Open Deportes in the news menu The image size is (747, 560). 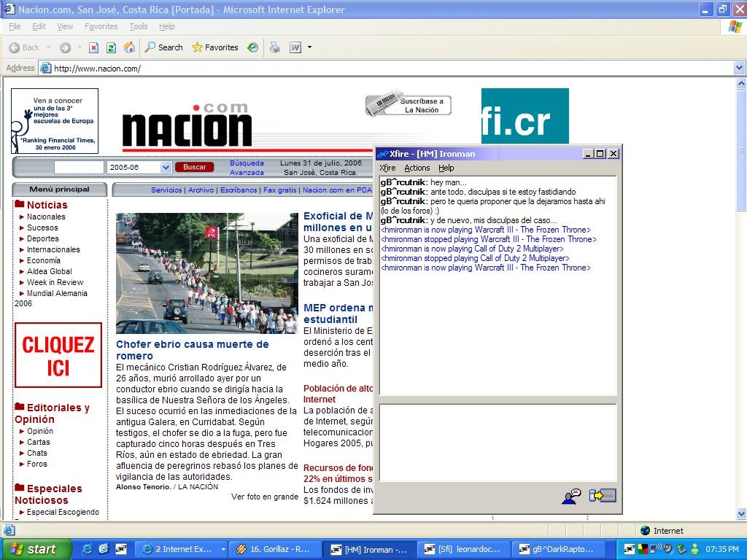tap(43, 238)
